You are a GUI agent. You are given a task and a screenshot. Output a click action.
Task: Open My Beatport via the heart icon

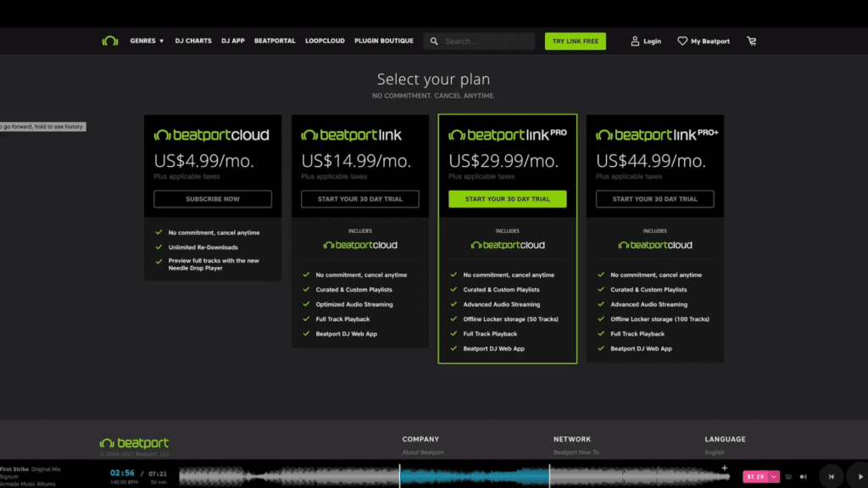(x=682, y=41)
